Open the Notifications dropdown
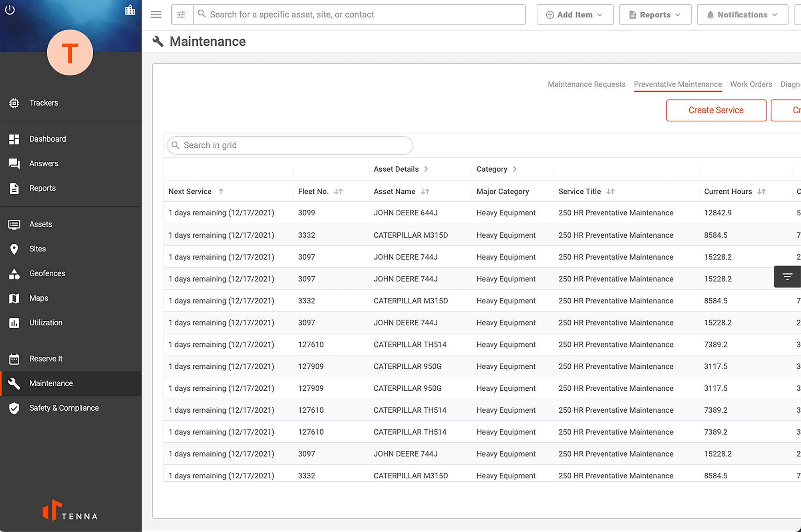This screenshot has width=801, height=532. pos(743,15)
